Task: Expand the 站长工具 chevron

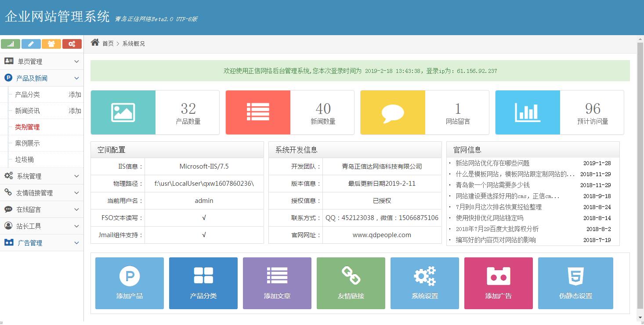Action: tap(76, 226)
